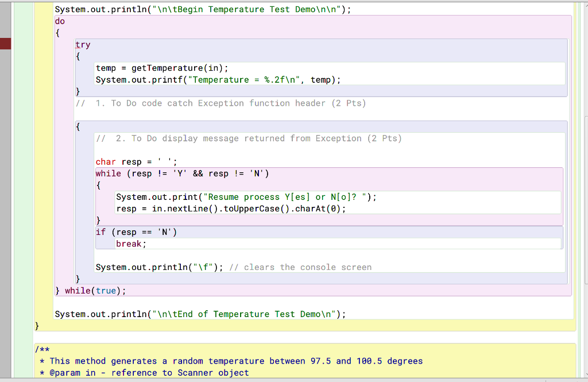
Task: Click the println line that clears the console
Action: (x=161, y=267)
